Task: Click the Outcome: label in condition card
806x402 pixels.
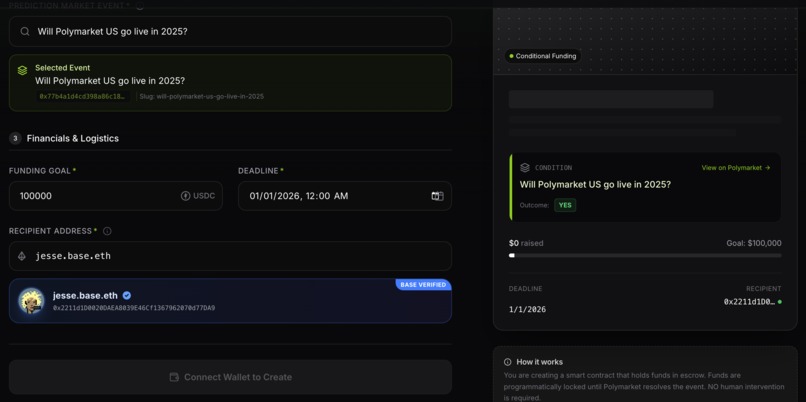Action: 534,205
